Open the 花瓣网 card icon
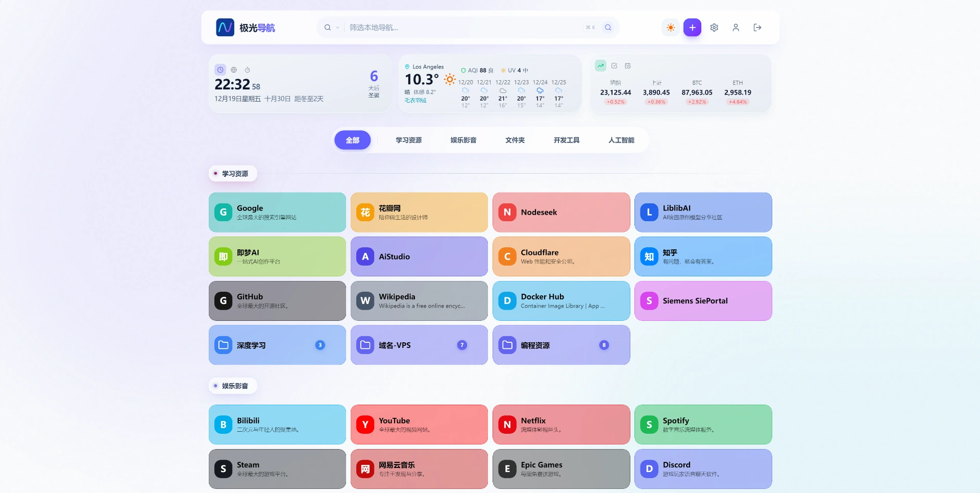This screenshot has width=980, height=493. point(365,212)
